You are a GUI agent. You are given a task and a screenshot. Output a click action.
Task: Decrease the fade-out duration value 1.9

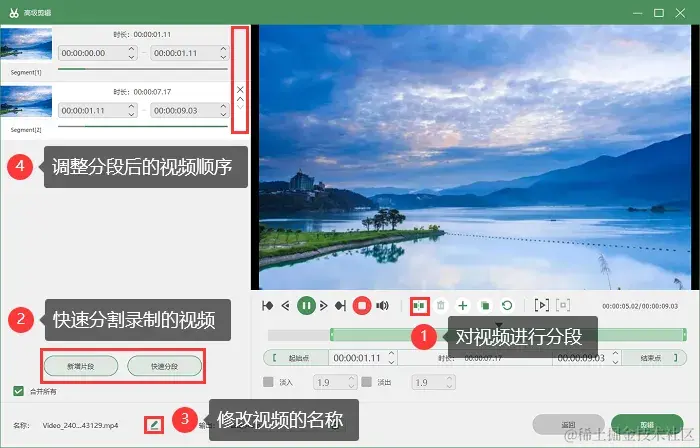(x=450, y=386)
